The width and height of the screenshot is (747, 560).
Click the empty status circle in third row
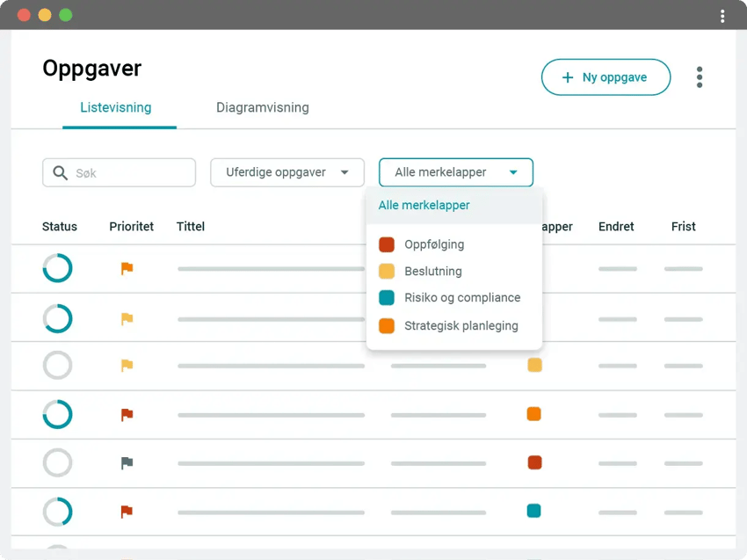(x=58, y=365)
